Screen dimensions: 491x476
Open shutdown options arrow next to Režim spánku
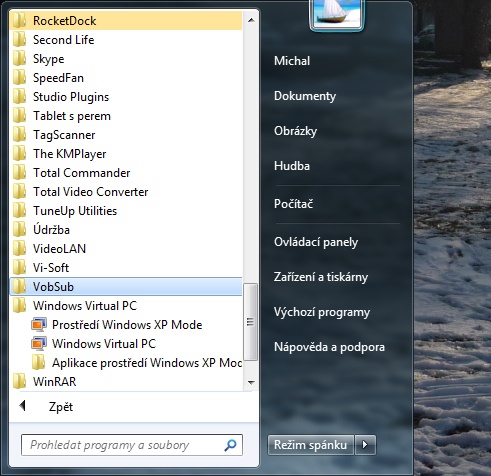pyautogui.click(x=365, y=445)
